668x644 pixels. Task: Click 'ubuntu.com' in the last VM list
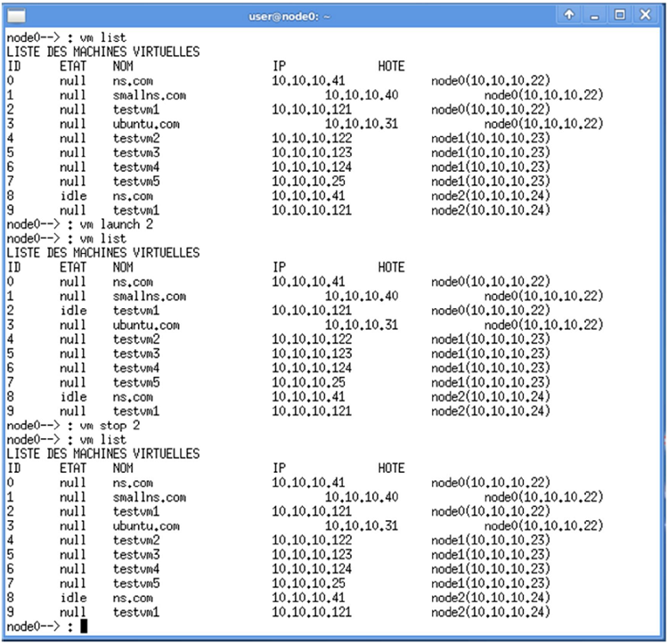coord(146,526)
